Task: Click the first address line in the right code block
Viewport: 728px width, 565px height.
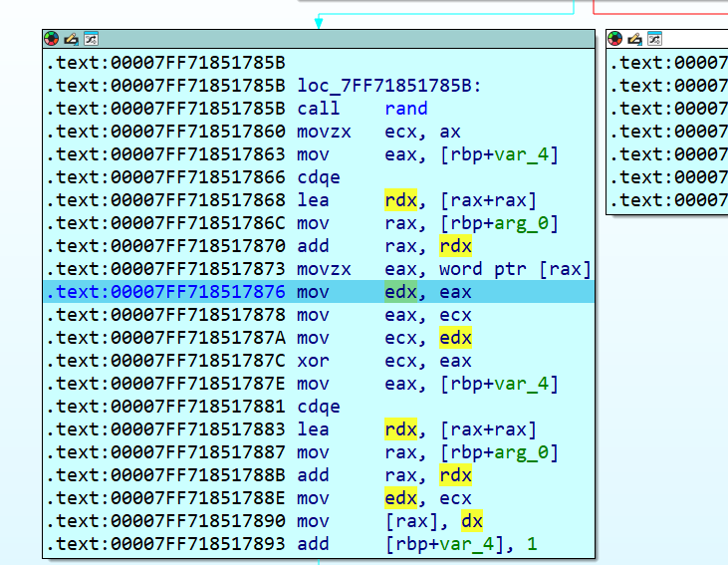Action: (x=668, y=63)
